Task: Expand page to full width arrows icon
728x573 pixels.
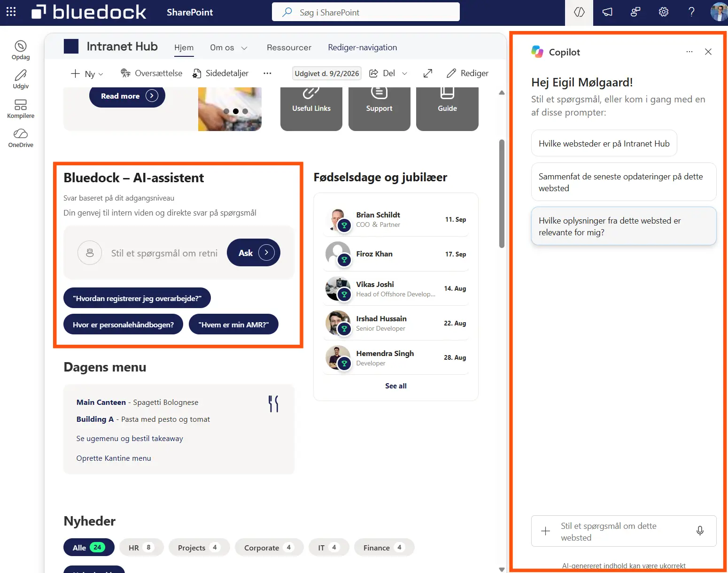Action: [x=427, y=73]
